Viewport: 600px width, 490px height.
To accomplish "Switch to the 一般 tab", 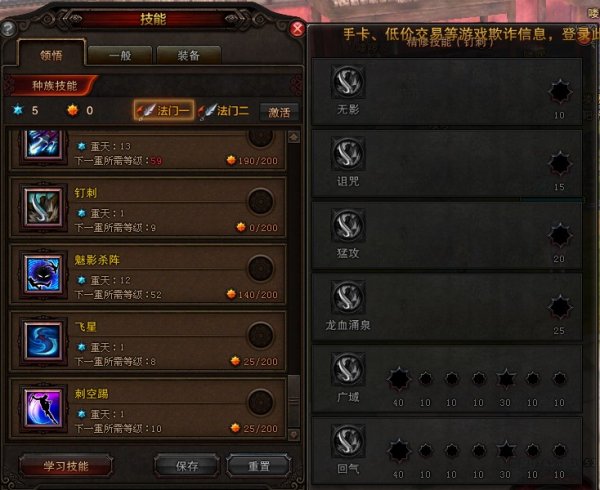I will [x=120, y=56].
